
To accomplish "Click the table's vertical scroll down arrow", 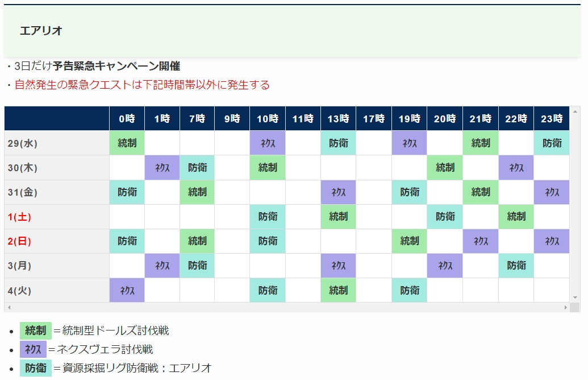I will pos(575,298).
